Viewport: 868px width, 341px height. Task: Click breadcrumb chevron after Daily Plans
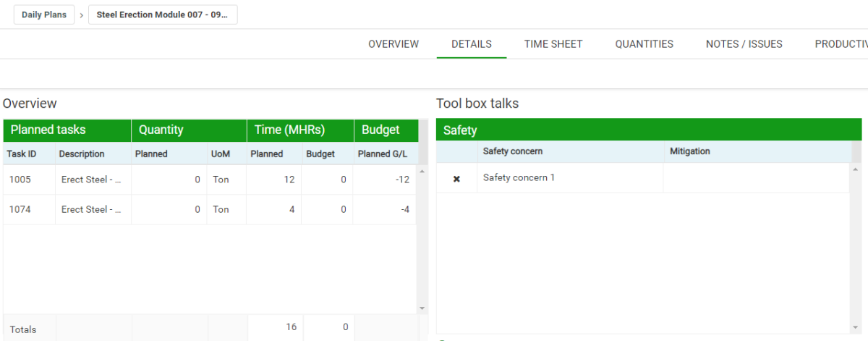(x=82, y=15)
